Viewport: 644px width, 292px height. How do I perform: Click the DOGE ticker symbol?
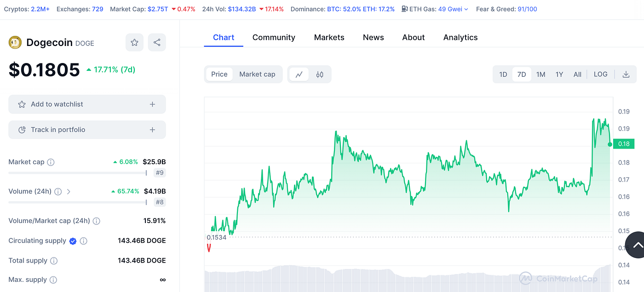coord(85,43)
